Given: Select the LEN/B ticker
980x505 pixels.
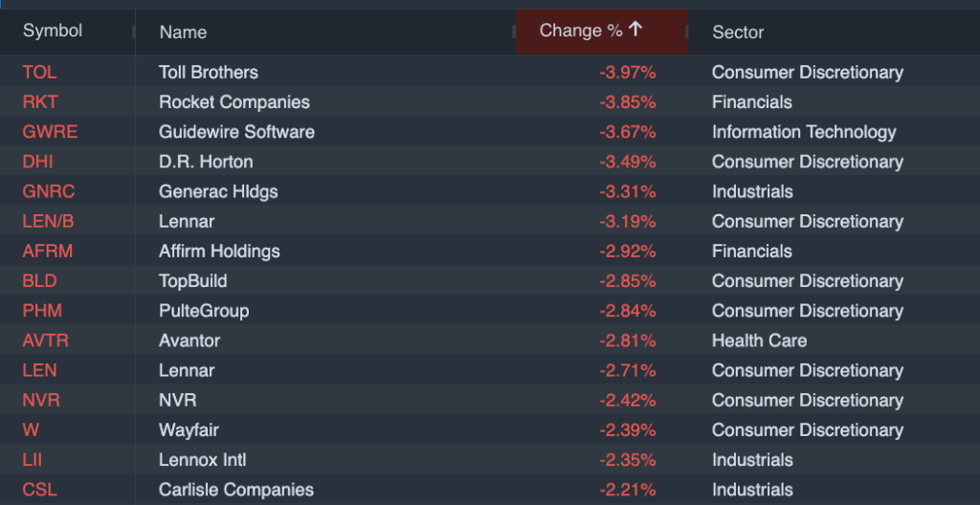Looking at the screenshot, I should 47,221.
